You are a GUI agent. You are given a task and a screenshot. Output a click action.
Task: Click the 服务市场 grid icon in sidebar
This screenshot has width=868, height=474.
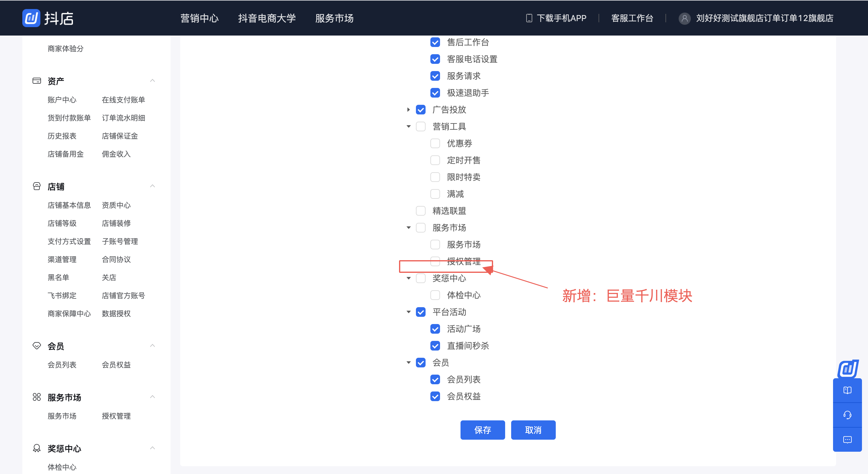(x=37, y=397)
